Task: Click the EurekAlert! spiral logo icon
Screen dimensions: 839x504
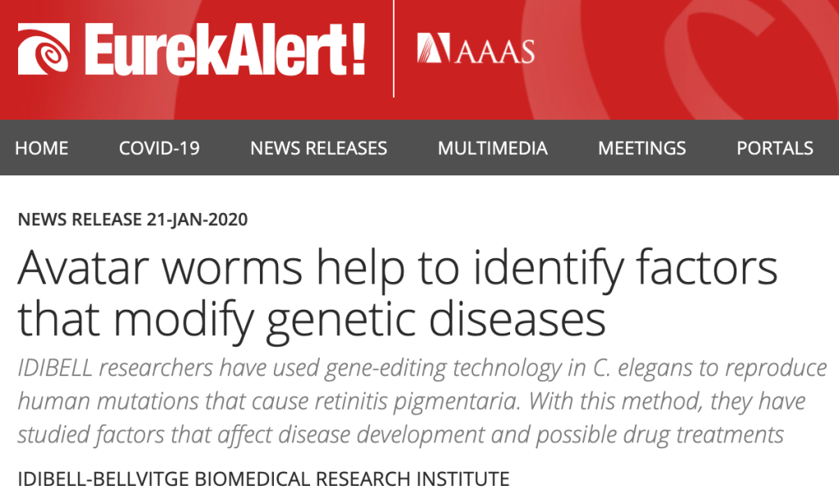Action: click(46, 49)
